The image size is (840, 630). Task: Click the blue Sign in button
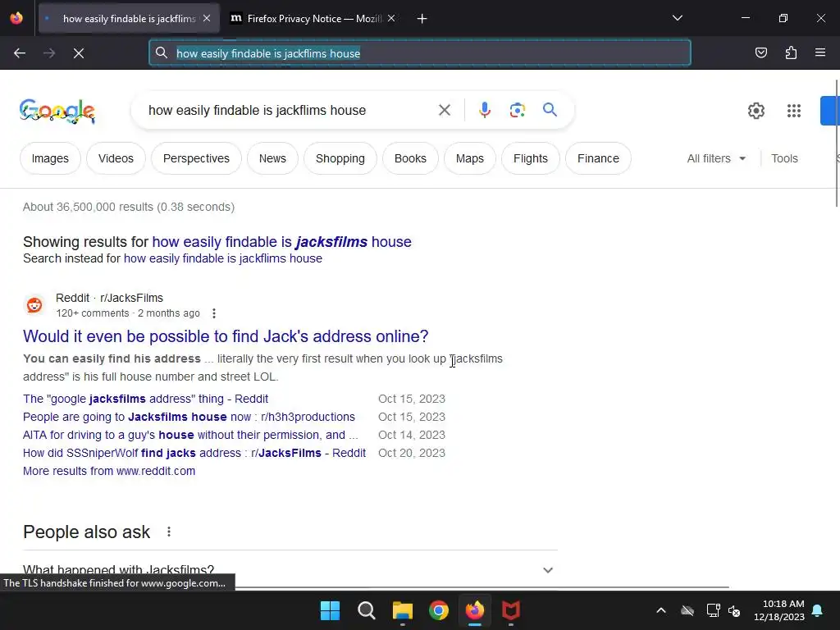(830, 111)
